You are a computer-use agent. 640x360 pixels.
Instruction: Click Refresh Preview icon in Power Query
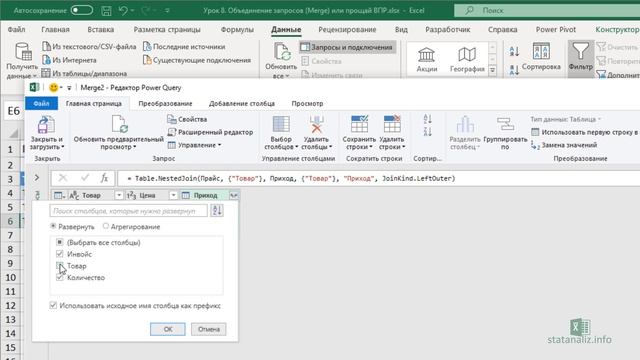pyautogui.click(x=119, y=124)
